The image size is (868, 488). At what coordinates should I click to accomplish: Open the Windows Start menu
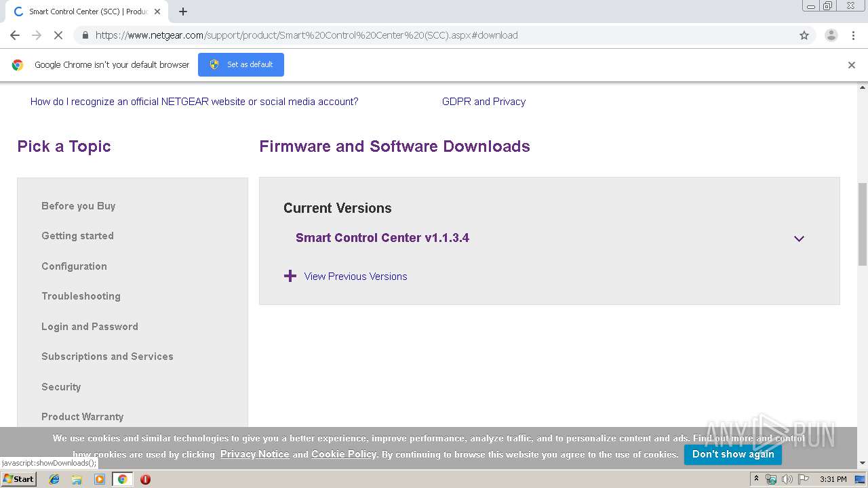point(18,479)
